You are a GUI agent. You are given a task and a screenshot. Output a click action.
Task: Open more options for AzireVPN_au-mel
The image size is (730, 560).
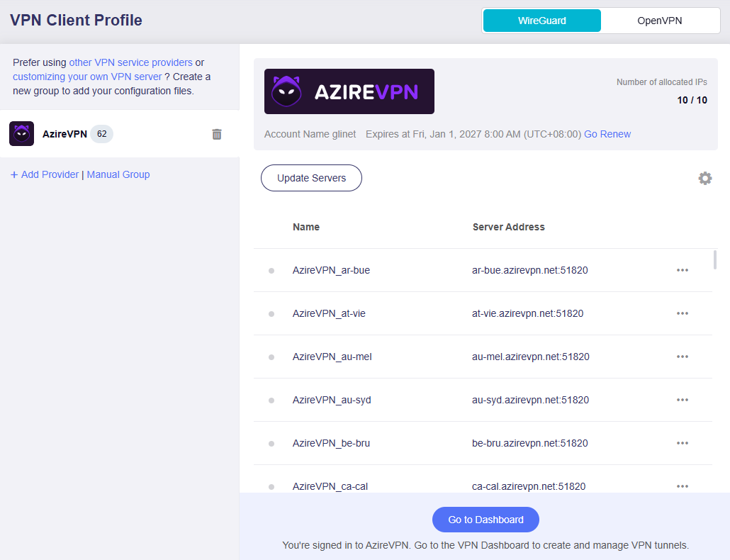[683, 357]
